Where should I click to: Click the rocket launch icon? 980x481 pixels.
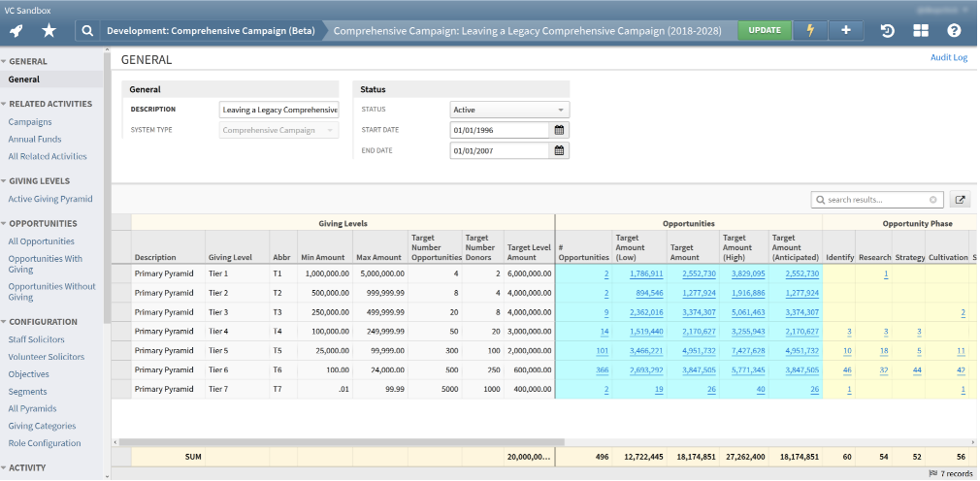(16, 30)
